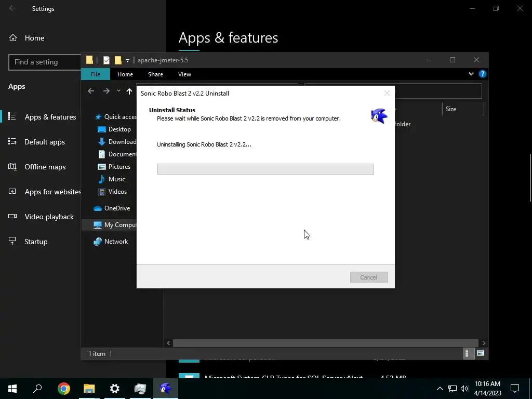Click the Size column header in Explorer
This screenshot has height=399, width=532.
463,109
